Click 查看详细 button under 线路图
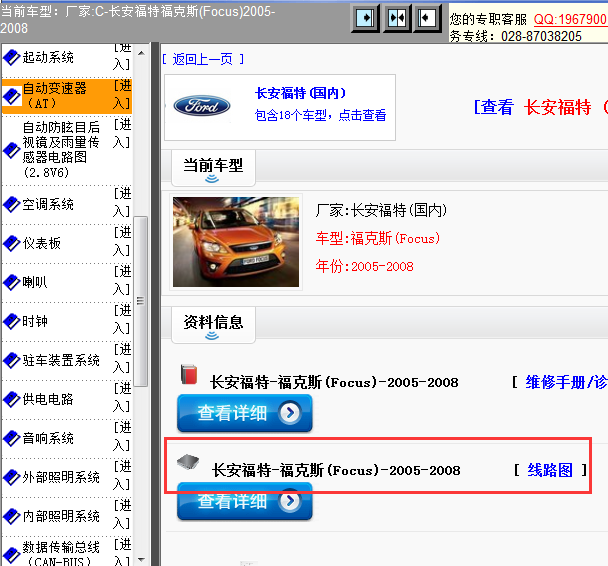 point(245,501)
